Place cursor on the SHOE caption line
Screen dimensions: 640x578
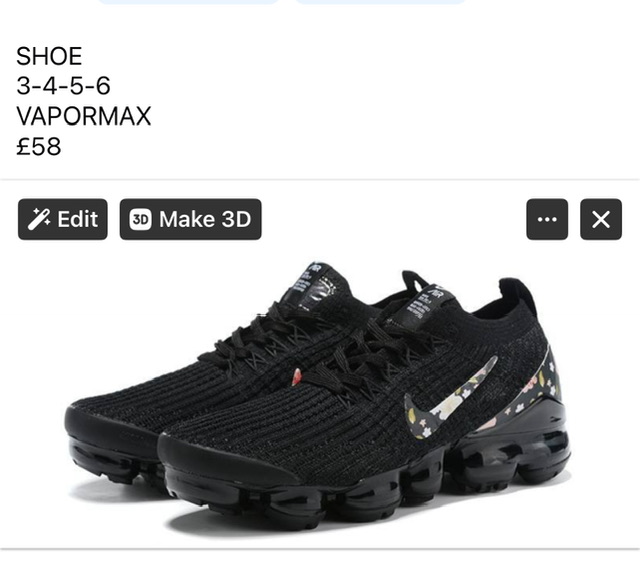coord(49,56)
